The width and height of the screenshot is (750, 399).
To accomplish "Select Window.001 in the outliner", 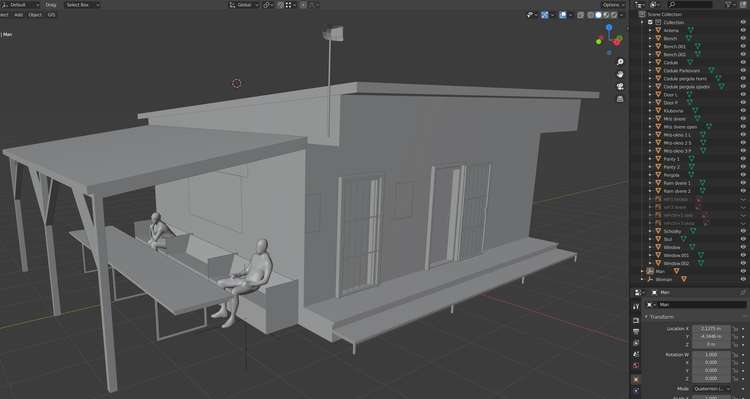I will coord(676,255).
